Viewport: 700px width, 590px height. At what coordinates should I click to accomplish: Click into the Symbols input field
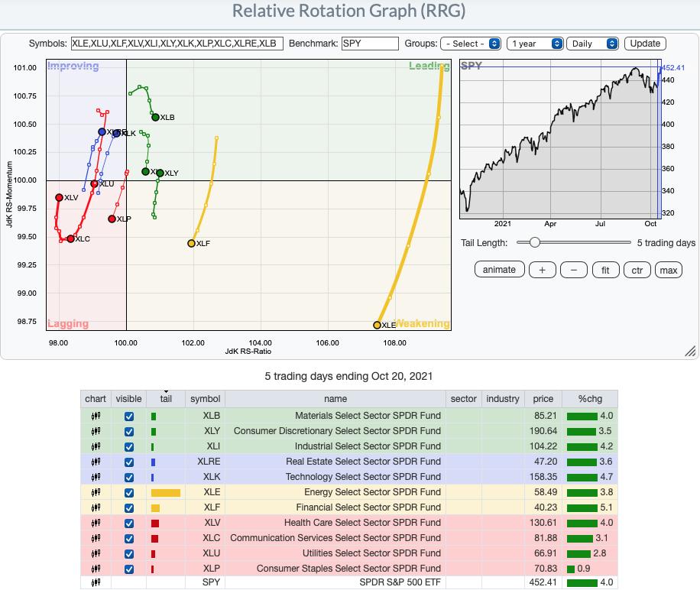[x=177, y=44]
